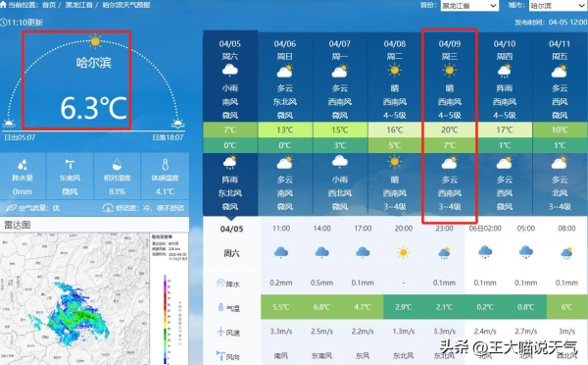
Task: Click the 14:00 hourly rain cloud icon
Action: coord(321,252)
